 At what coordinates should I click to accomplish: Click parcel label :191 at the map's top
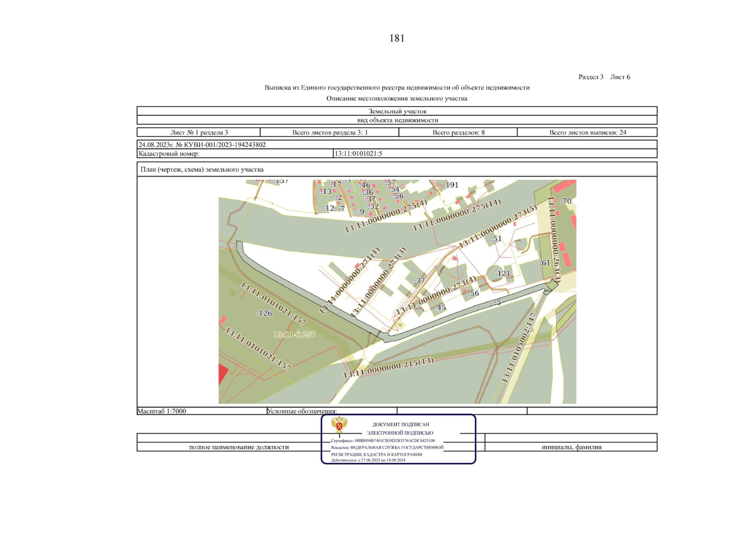[x=451, y=185]
